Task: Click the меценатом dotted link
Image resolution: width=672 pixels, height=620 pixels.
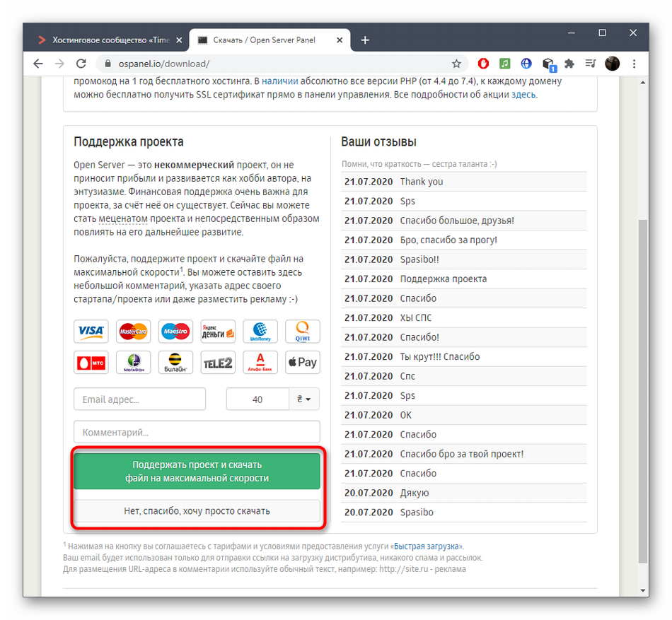Action: point(123,218)
